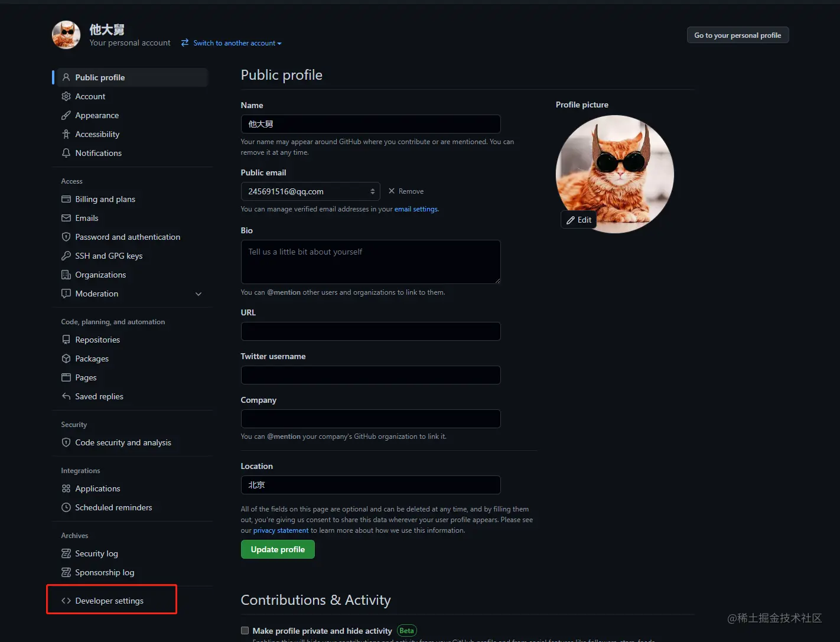Viewport: 840px width, 642px height.
Task: Click the credit card icon for Billing
Action: (x=66, y=199)
